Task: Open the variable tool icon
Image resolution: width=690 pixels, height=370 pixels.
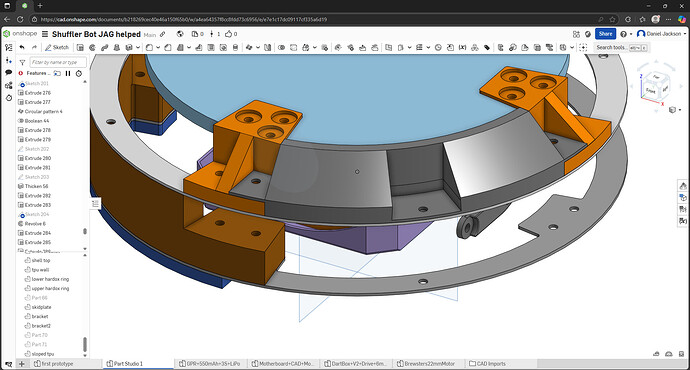Action: click(462, 48)
